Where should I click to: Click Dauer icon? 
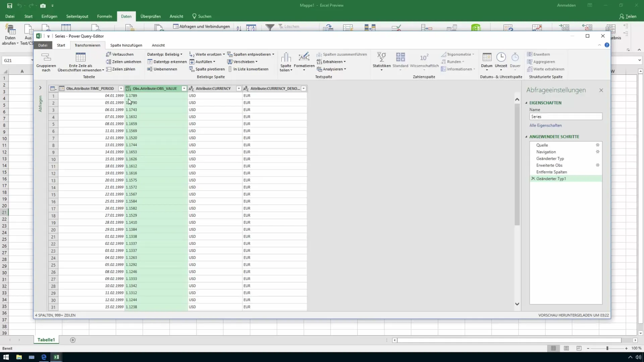[515, 57]
